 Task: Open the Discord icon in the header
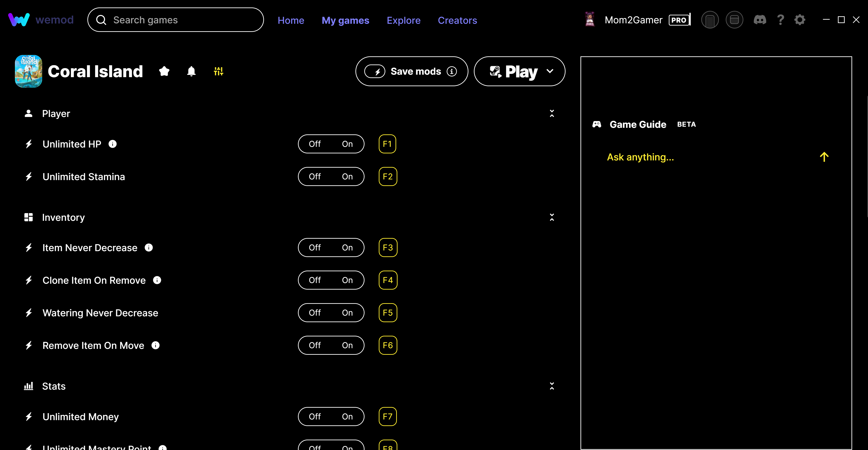[x=760, y=20]
